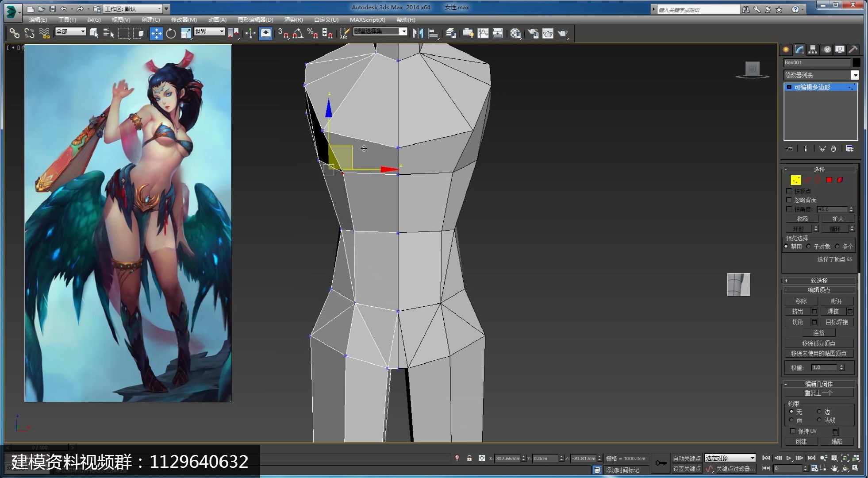
Task: Select 面 constraint radio button
Action: [x=791, y=420]
